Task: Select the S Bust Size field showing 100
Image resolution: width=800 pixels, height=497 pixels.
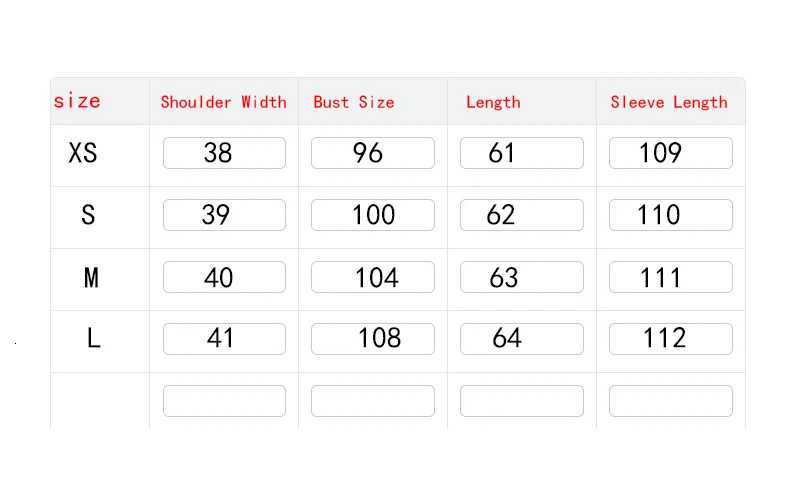Action: [x=372, y=215]
